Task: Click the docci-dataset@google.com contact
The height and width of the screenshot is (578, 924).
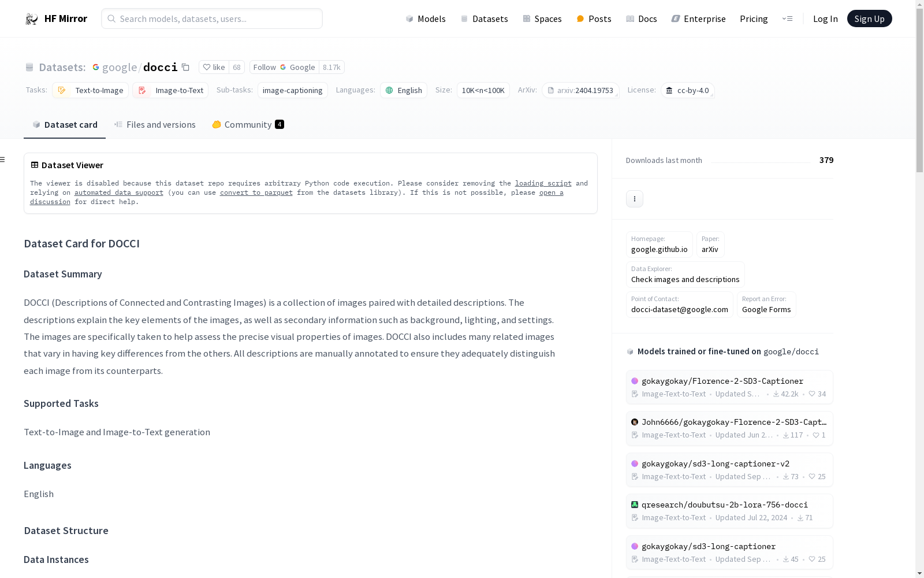Action: (x=679, y=305)
